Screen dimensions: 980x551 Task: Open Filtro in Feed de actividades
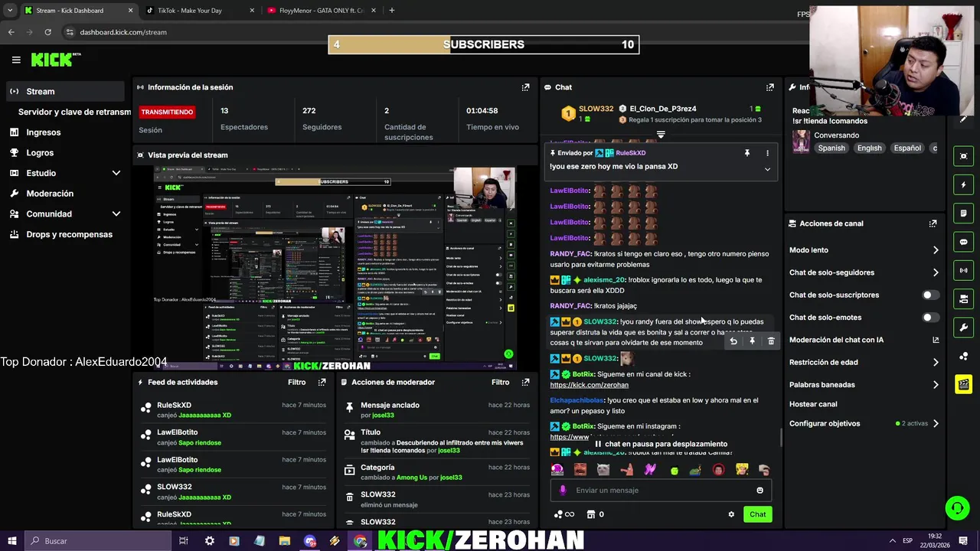(x=296, y=382)
